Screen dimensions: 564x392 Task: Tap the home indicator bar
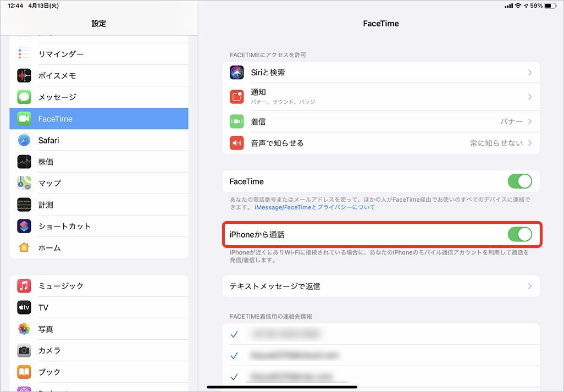282,387
